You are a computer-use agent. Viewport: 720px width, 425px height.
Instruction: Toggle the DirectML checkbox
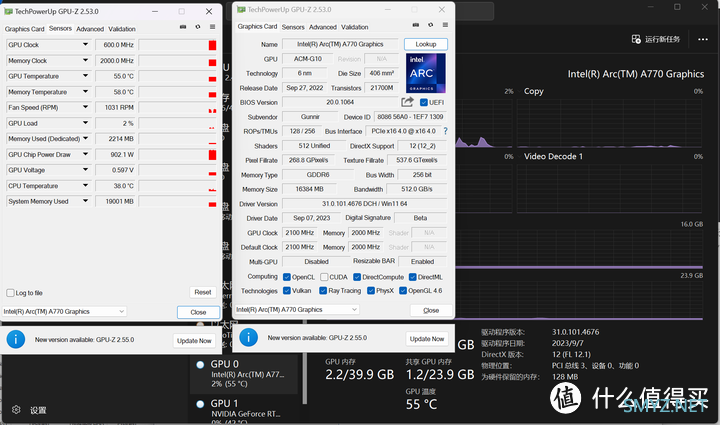coord(412,277)
